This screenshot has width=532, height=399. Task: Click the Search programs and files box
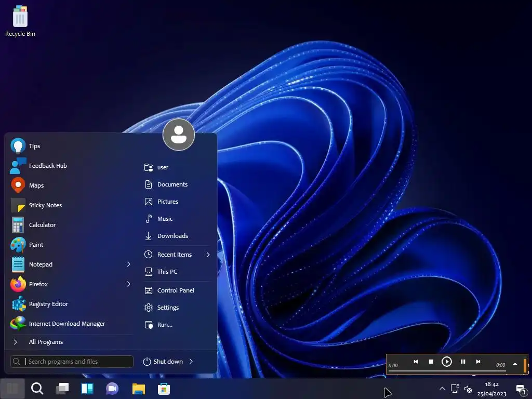pos(72,362)
